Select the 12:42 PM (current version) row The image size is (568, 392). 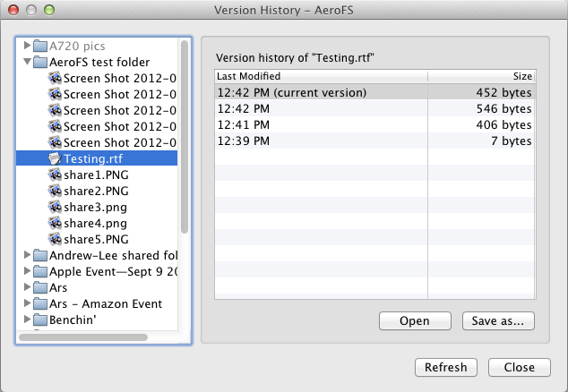coord(374,92)
